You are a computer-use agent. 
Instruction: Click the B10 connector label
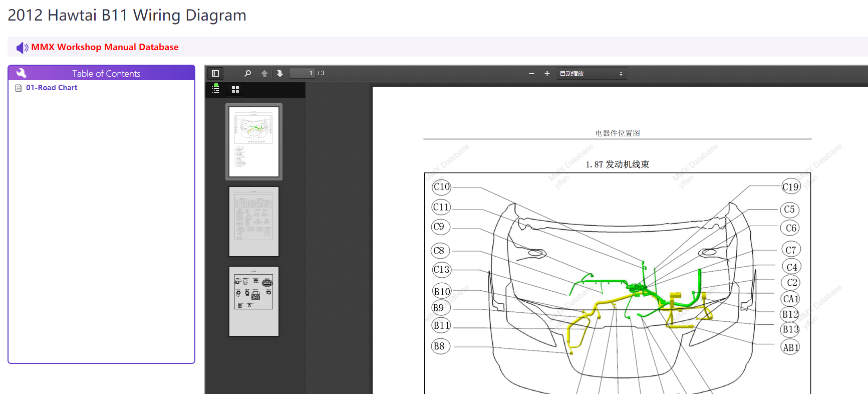(442, 292)
